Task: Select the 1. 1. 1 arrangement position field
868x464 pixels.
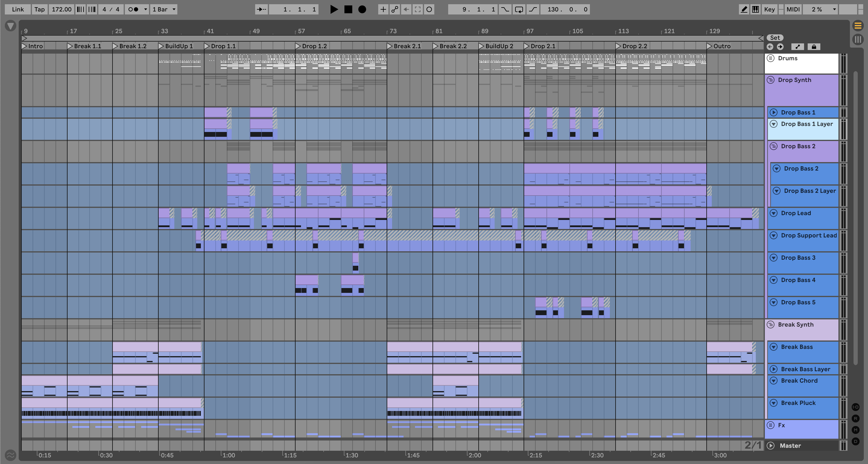Action: pyautogui.click(x=294, y=9)
